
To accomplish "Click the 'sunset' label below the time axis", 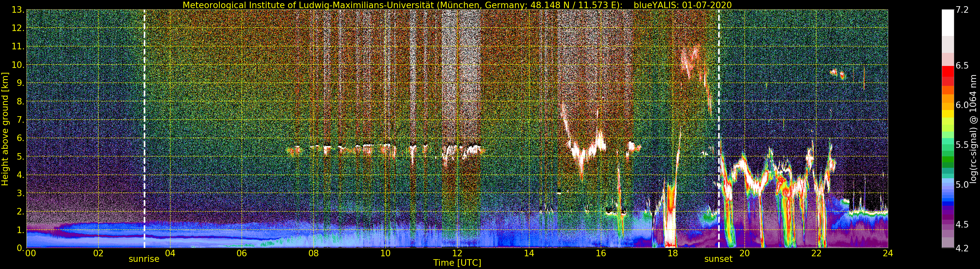I will [718, 259].
